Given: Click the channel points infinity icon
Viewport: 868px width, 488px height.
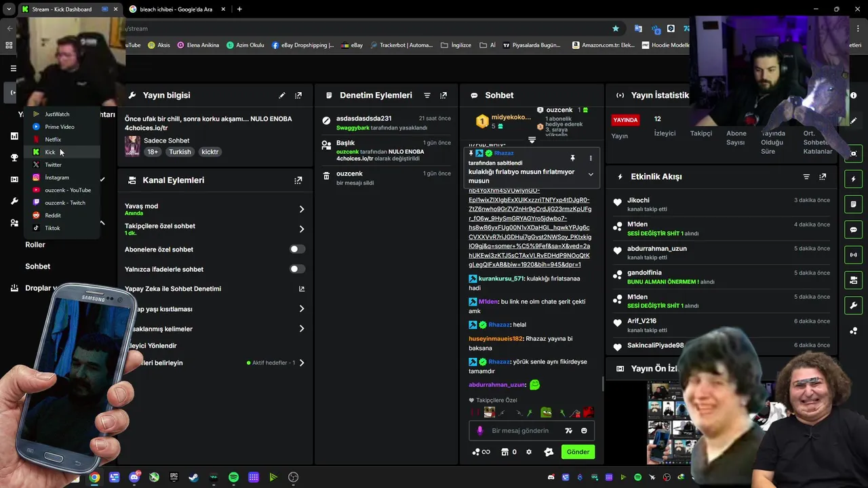Looking at the screenshot, I should 481,452.
